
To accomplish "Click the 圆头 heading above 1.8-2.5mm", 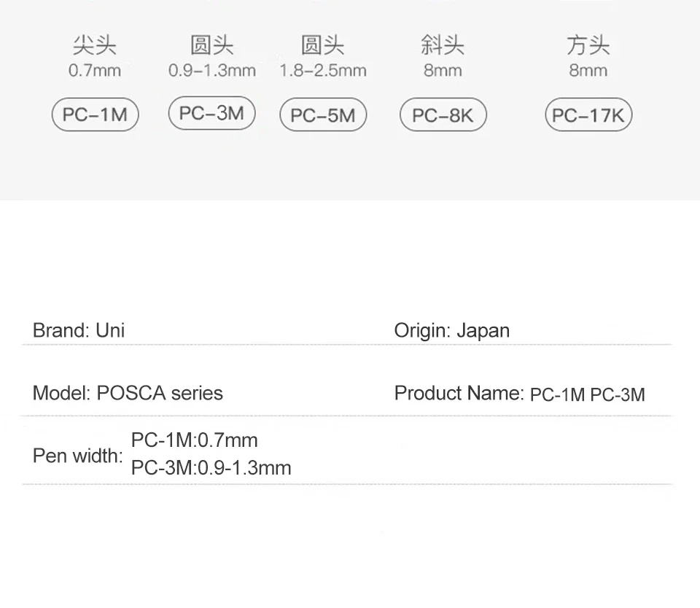I will pyautogui.click(x=323, y=46).
